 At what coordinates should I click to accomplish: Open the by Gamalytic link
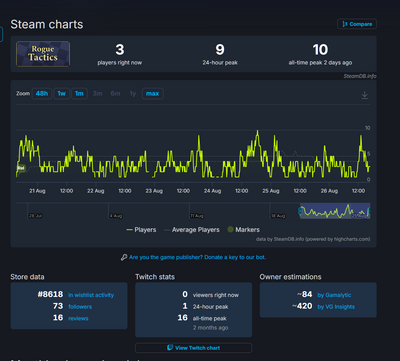click(334, 295)
